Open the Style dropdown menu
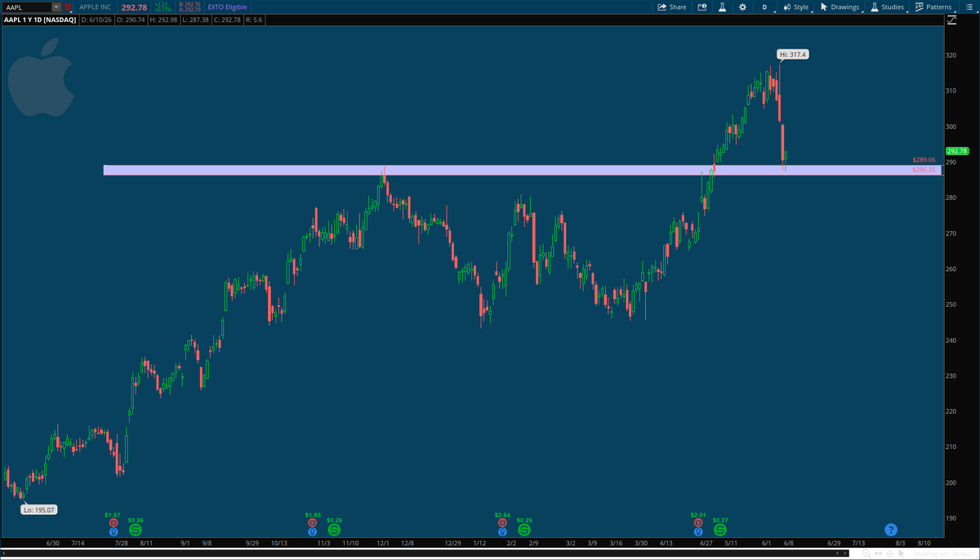Screen dimensions: 980x560 click(795, 7)
